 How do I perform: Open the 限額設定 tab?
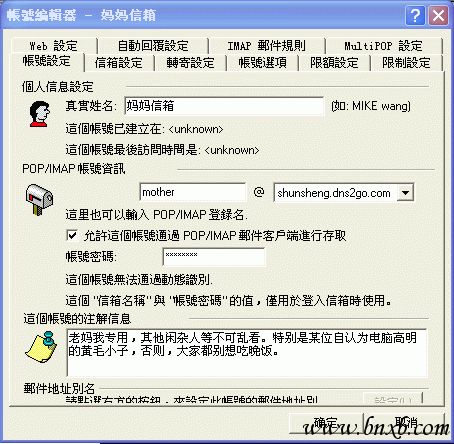pyautogui.click(x=334, y=63)
